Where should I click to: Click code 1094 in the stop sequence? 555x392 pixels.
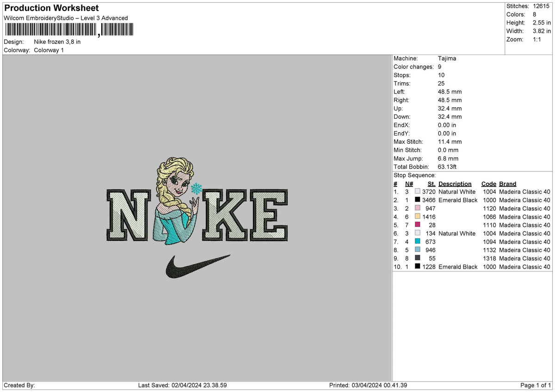(x=489, y=242)
